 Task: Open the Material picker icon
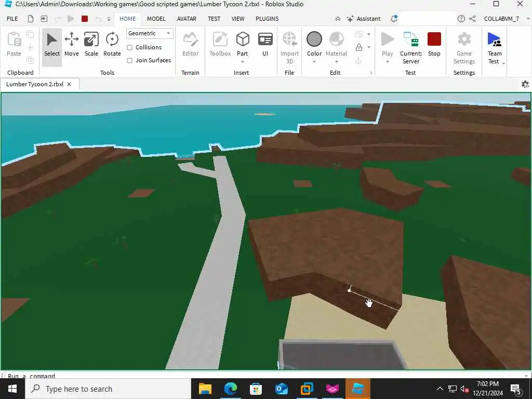point(336,39)
